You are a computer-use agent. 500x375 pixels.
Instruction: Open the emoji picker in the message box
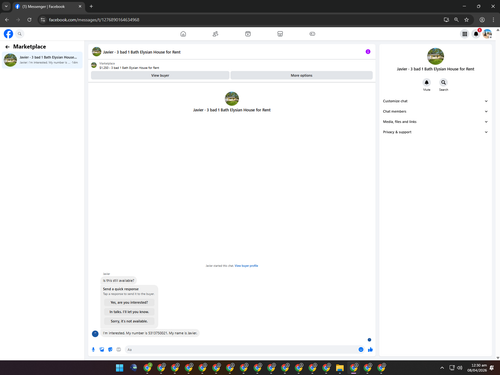(361, 349)
